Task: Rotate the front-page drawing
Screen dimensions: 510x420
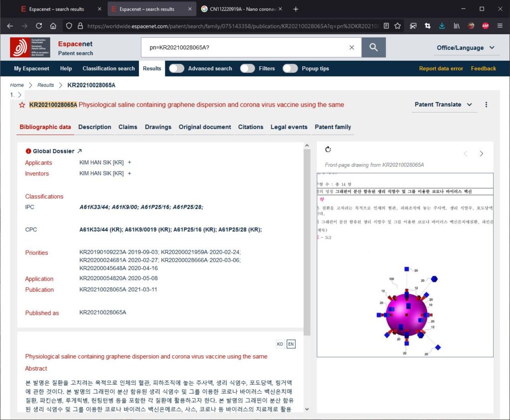Action: 328,149
